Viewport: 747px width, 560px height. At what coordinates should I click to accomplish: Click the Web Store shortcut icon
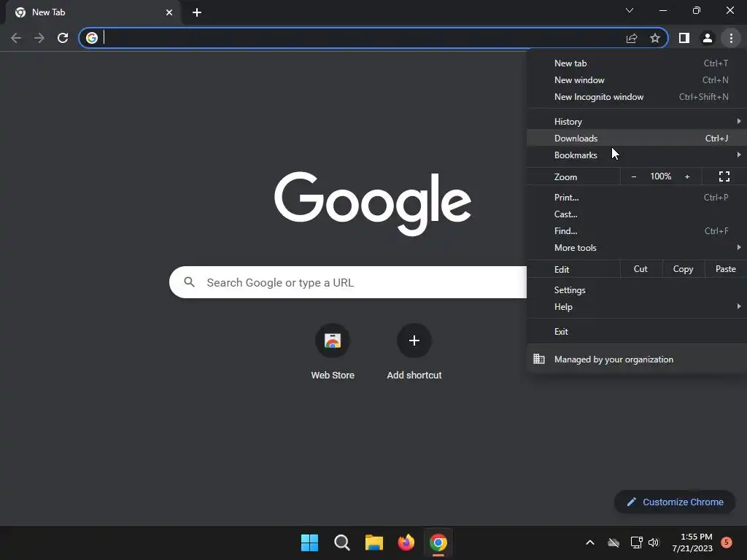pos(333,341)
